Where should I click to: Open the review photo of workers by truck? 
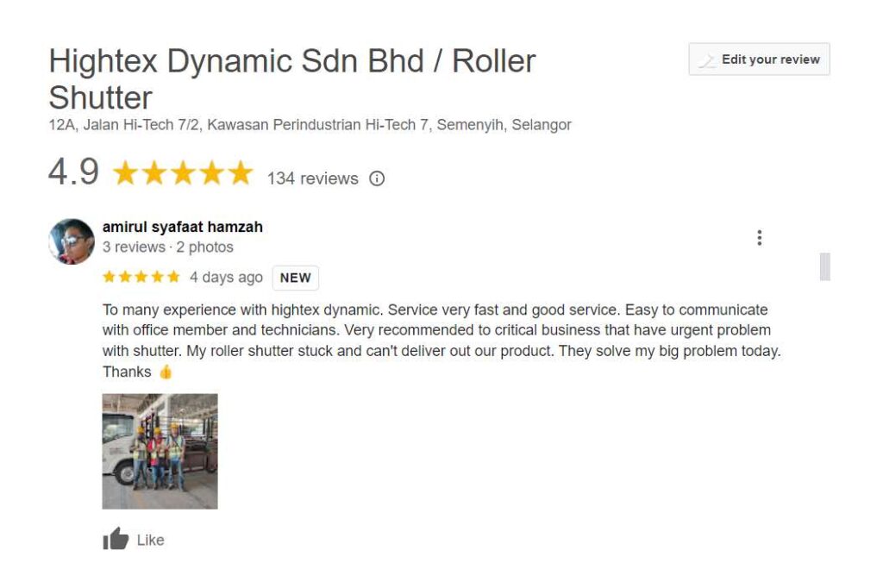point(160,451)
